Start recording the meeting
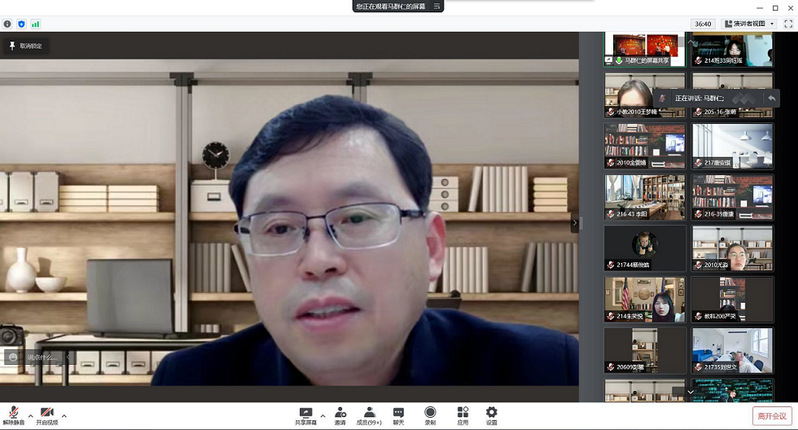798x430 pixels. tap(430, 415)
